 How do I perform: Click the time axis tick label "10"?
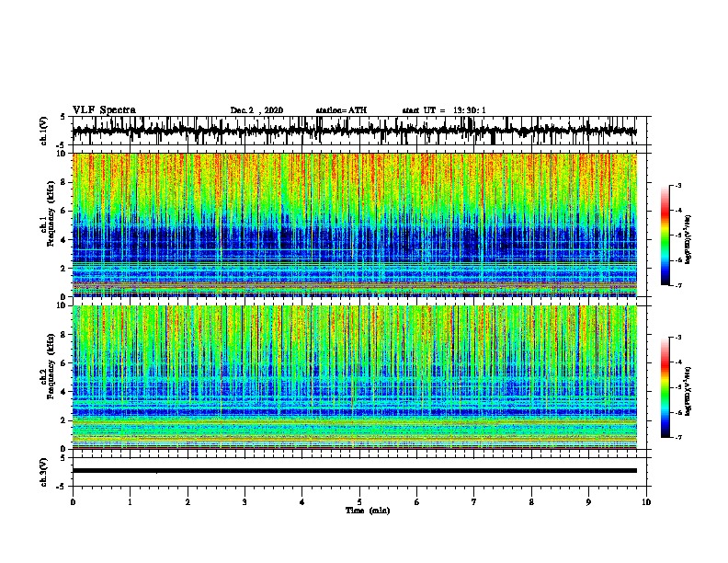646,502
